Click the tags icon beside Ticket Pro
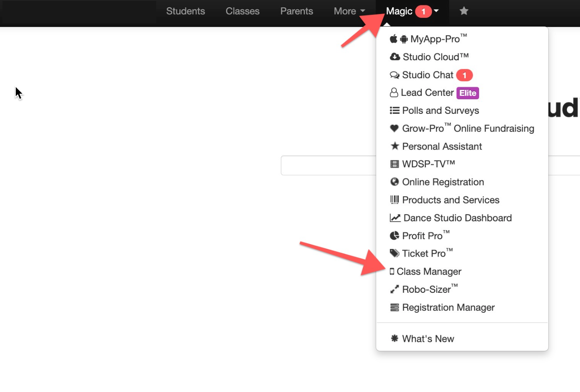580x392 pixels. (x=395, y=253)
